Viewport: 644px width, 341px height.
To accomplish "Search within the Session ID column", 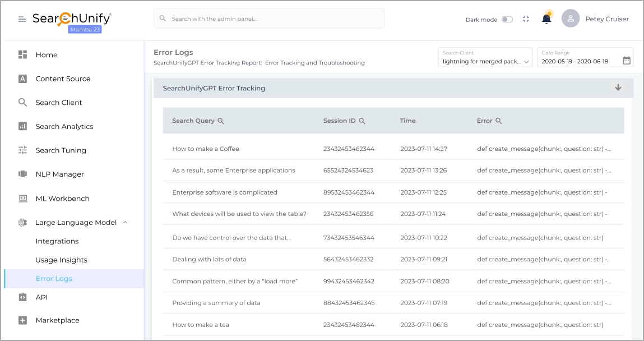I will 362,121.
